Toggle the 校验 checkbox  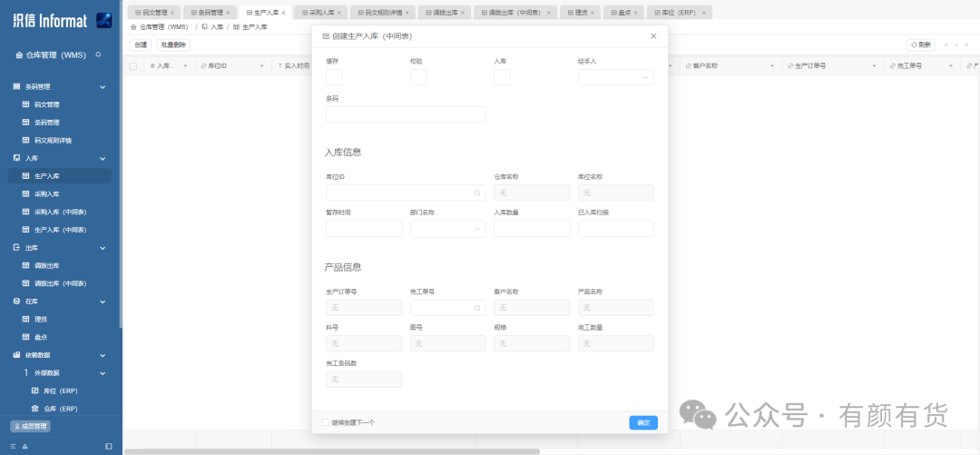[x=418, y=77]
